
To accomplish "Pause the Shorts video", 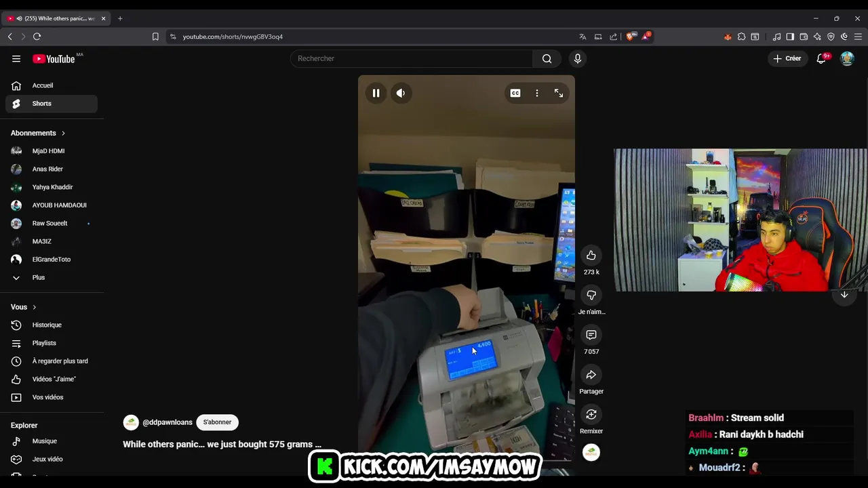I will coord(376,94).
